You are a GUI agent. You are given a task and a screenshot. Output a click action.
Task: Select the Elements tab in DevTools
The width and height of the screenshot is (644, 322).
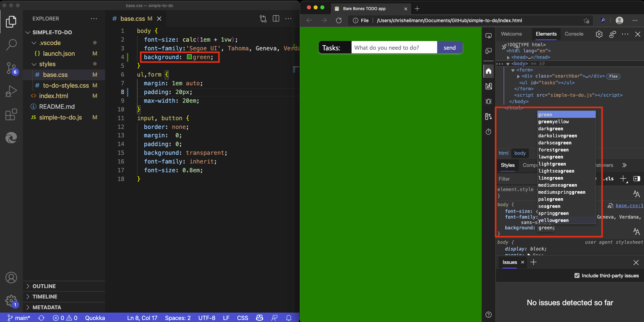point(546,34)
